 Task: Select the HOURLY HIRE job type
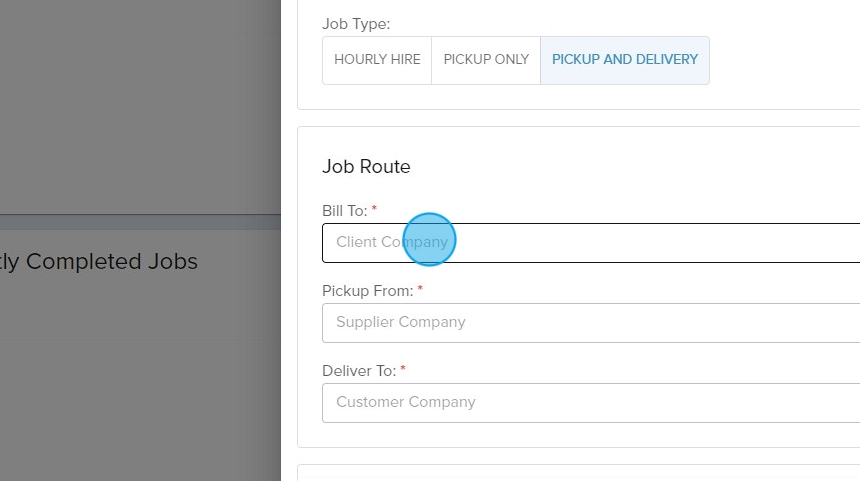coord(377,60)
